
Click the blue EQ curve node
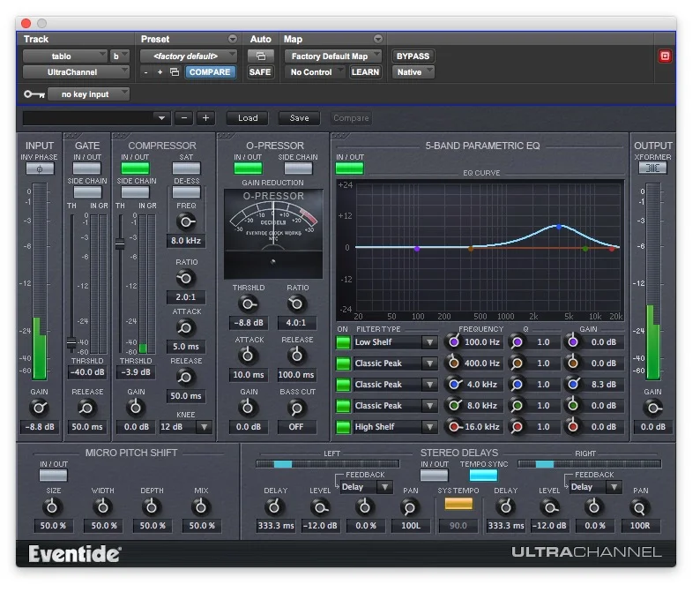(558, 227)
